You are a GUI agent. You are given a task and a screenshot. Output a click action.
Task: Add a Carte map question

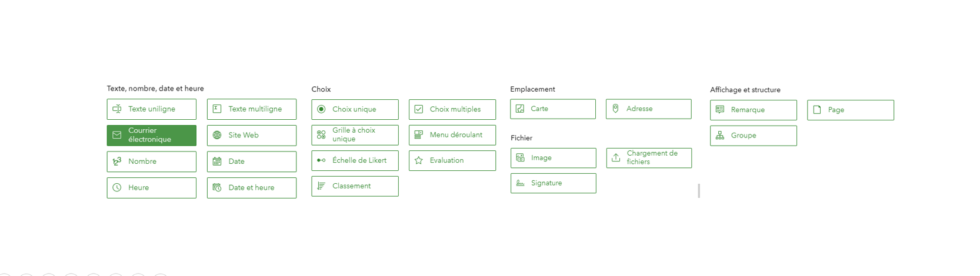(553, 109)
